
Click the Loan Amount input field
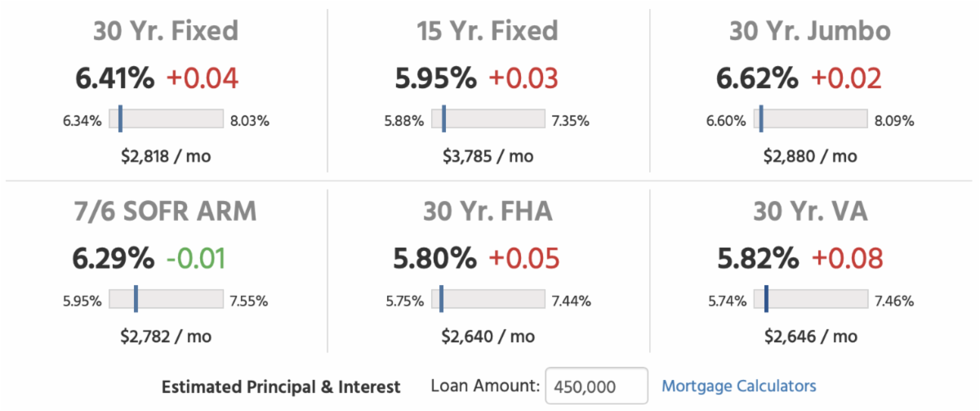tap(595, 386)
